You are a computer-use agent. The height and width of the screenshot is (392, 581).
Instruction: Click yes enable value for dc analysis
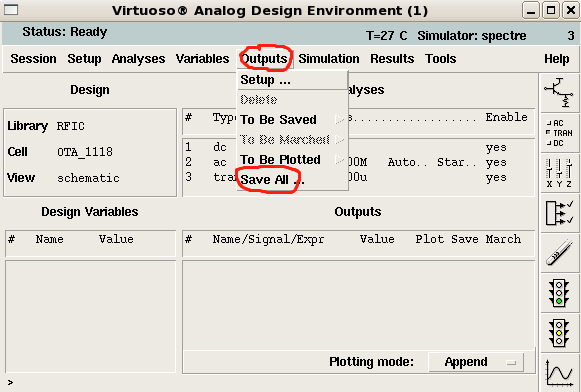pyautogui.click(x=496, y=147)
